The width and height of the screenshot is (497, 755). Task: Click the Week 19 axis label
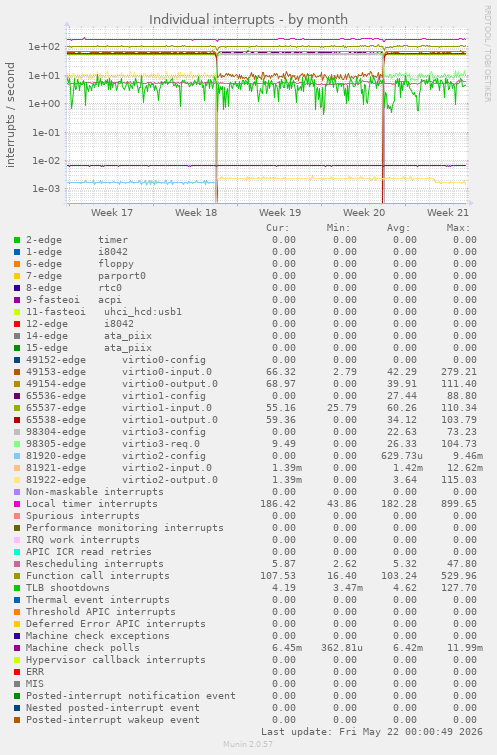pos(280,212)
